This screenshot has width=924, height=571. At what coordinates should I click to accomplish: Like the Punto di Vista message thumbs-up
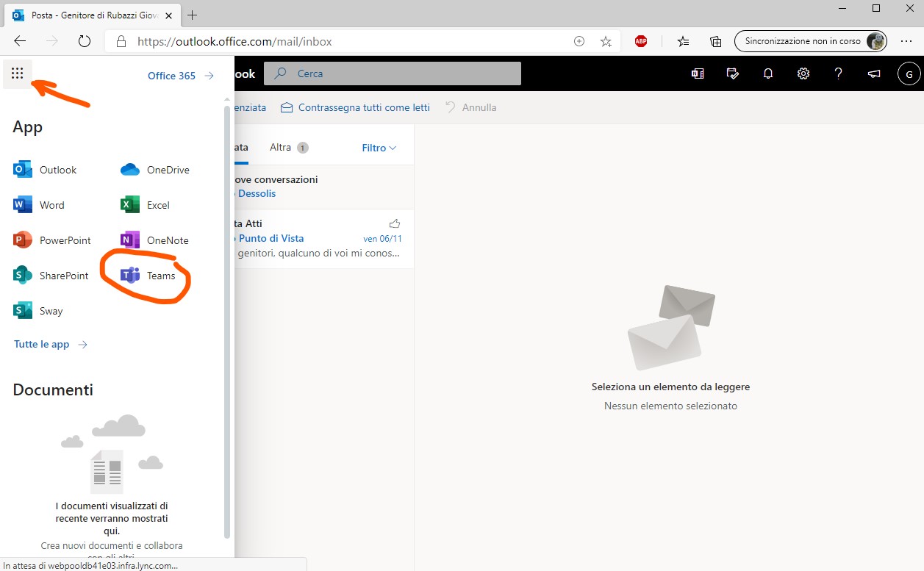point(395,223)
